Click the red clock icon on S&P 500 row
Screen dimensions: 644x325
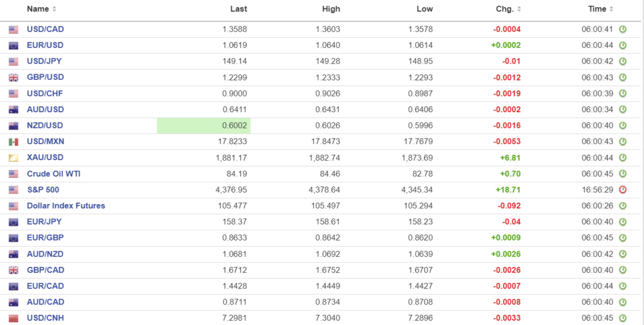point(623,190)
